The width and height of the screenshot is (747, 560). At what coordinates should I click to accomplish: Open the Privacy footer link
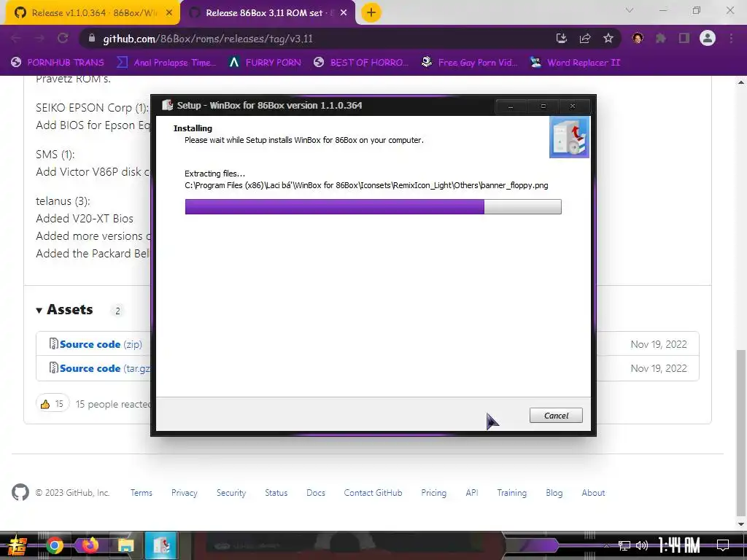tap(185, 493)
